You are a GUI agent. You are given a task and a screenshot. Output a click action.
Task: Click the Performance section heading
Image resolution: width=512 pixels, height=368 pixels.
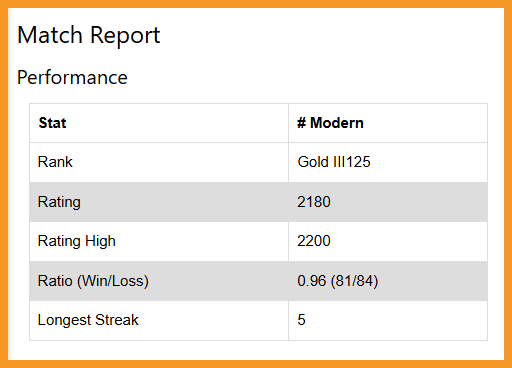click(x=72, y=78)
